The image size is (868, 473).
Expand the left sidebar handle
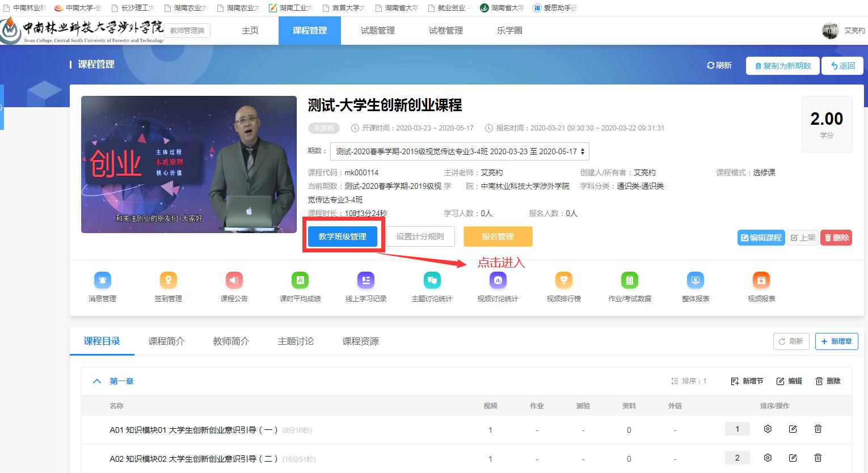[2, 107]
